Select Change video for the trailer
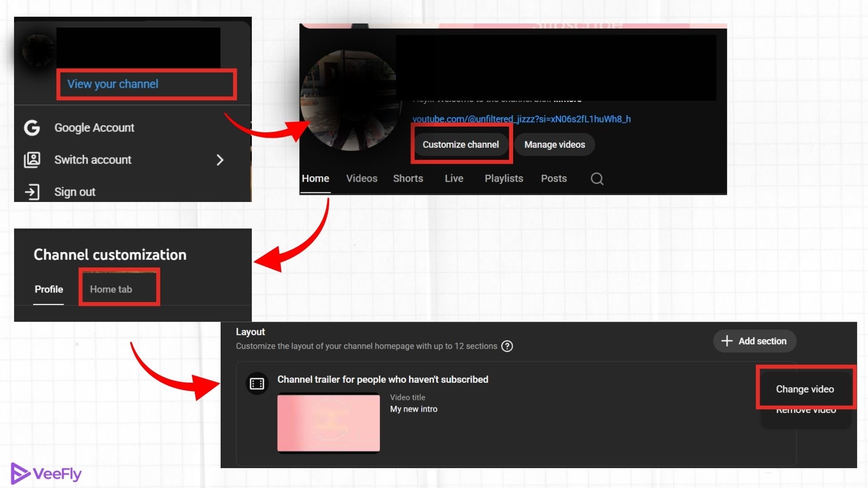 click(805, 389)
